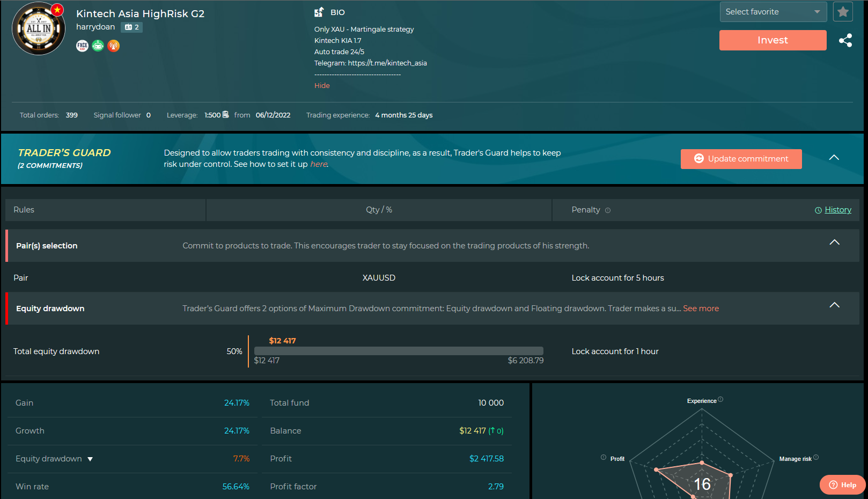Click See more in Equity drawdown description
Screen dimensions: 868x499
(x=701, y=309)
